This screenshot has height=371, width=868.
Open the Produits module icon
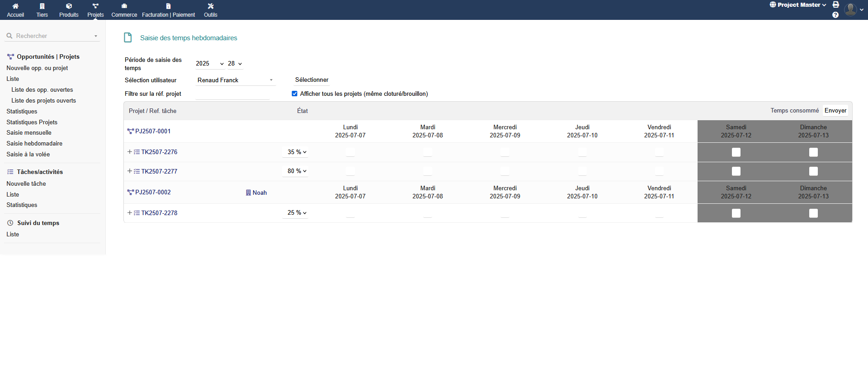click(x=69, y=6)
